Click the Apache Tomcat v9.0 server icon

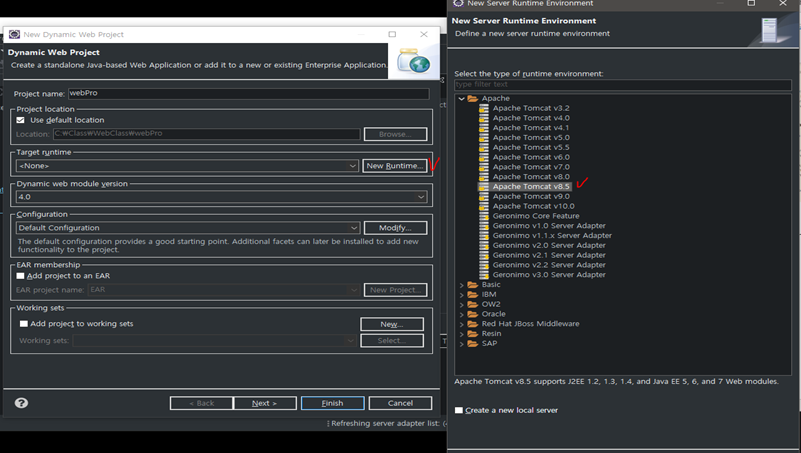click(483, 196)
